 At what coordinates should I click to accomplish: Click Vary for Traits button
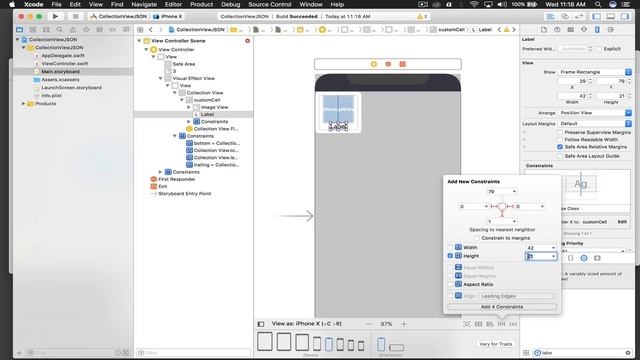click(x=496, y=344)
